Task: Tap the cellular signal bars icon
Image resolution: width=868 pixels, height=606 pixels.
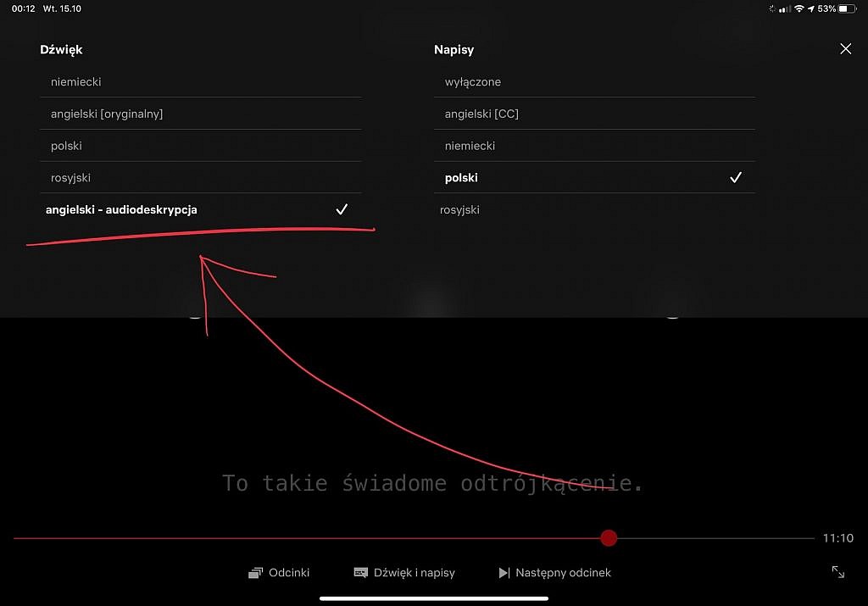Action: pos(785,8)
